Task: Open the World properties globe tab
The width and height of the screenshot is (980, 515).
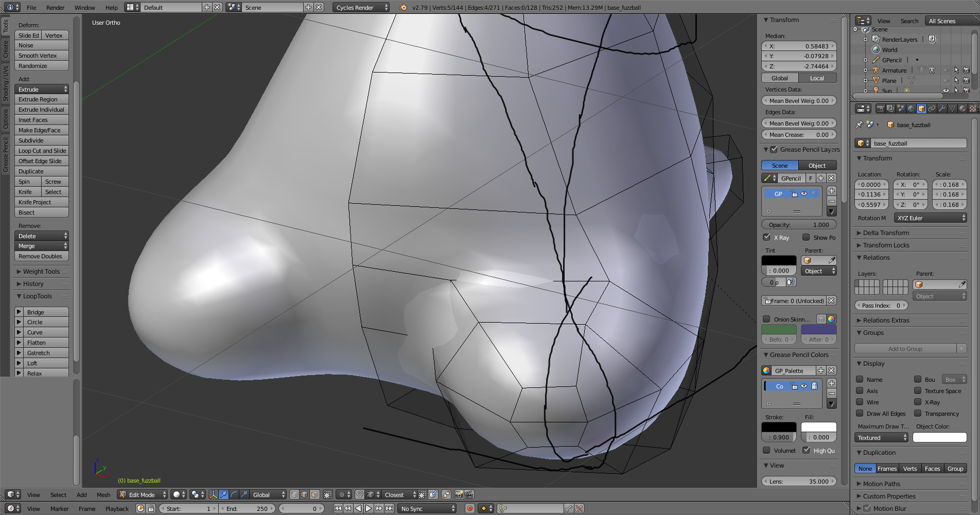Action: tap(911, 109)
